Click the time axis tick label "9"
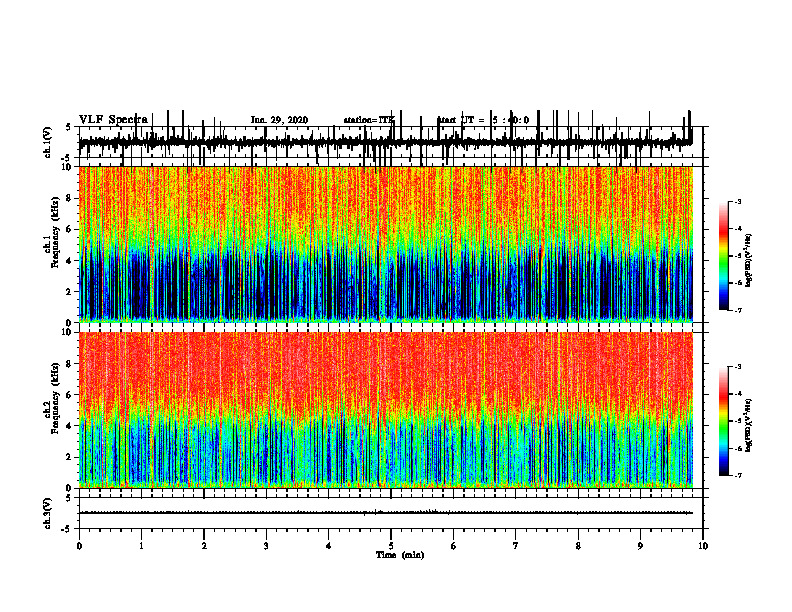The width and height of the screenshot is (792, 612). (640, 546)
